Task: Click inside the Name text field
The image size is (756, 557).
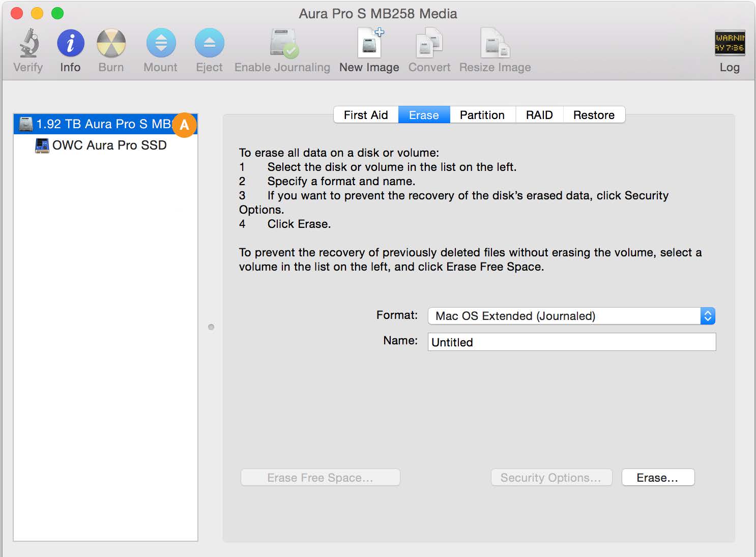Action: [571, 342]
